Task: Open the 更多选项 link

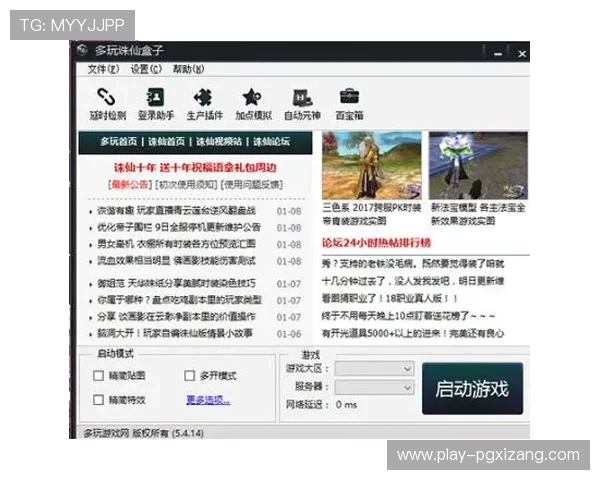Action: click(x=208, y=400)
